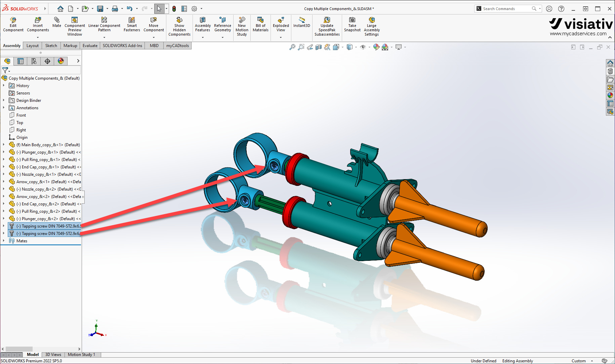Screen dimensions: 615x364
Task: Select the Mate tool
Action: (x=57, y=23)
